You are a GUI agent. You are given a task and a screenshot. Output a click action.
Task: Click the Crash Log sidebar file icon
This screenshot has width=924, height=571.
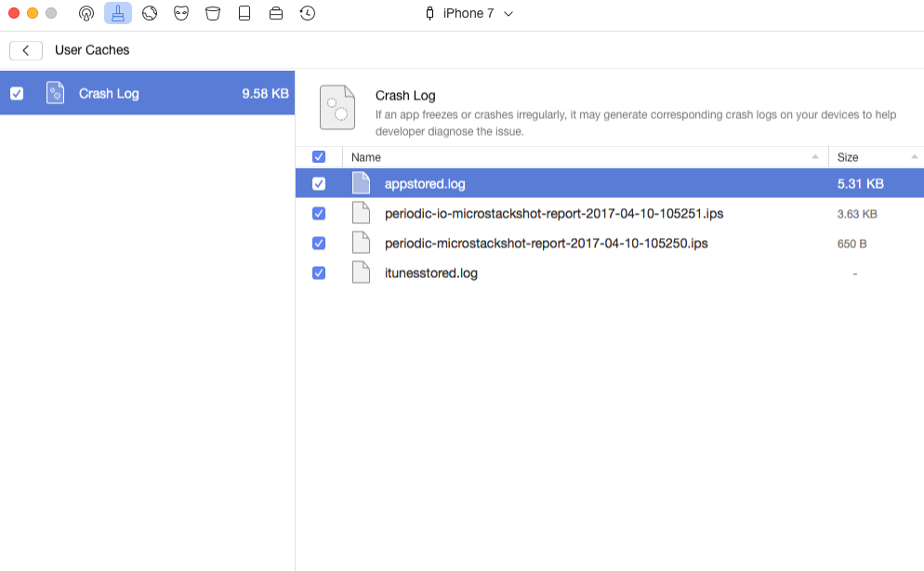(x=56, y=93)
